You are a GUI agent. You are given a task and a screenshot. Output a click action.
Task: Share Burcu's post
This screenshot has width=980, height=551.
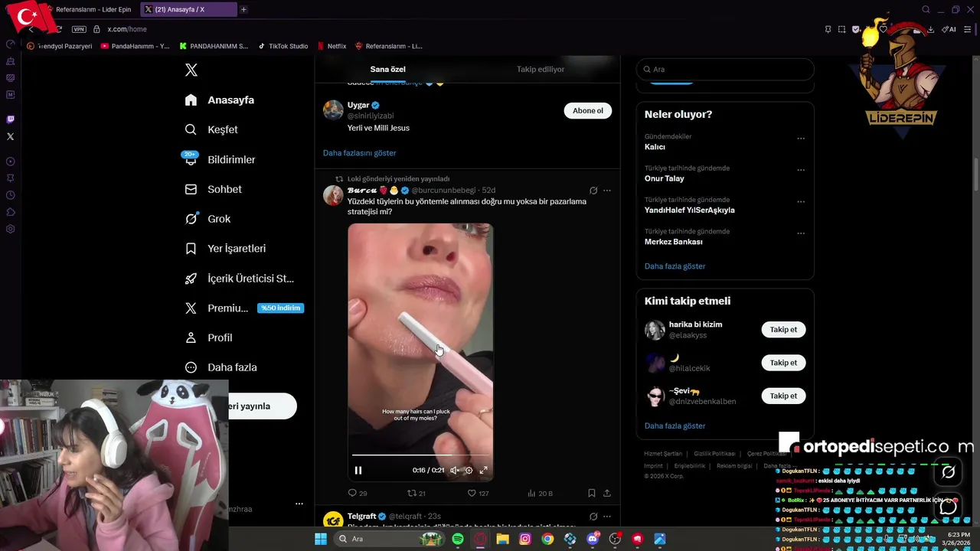607,494
